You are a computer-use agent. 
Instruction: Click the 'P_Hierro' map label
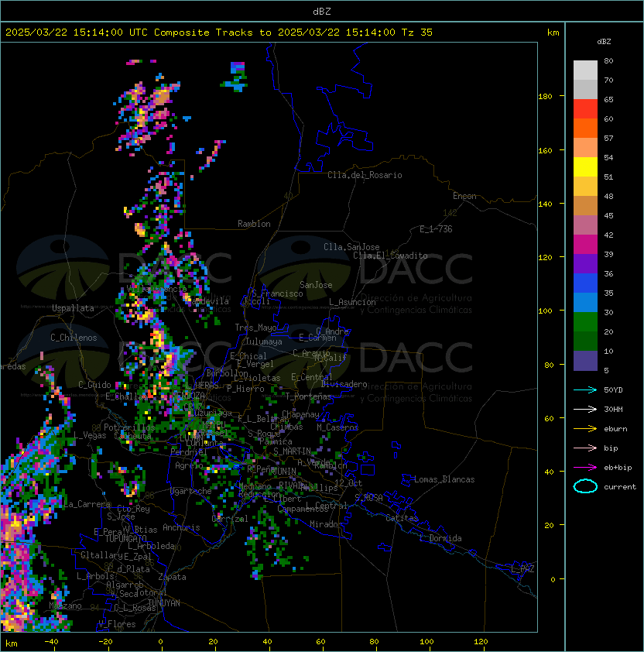(x=245, y=389)
